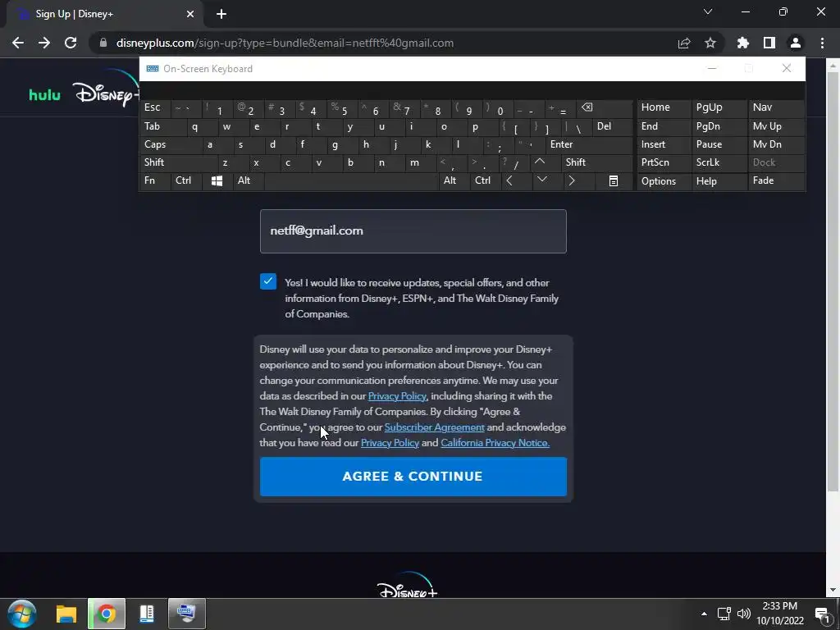Click the Fade key on keyboard

coord(776,181)
